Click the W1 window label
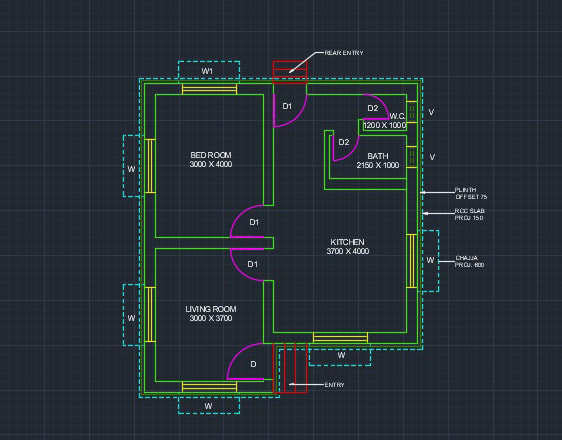Image resolution: width=562 pixels, height=440 pixels. click(207, 71)
